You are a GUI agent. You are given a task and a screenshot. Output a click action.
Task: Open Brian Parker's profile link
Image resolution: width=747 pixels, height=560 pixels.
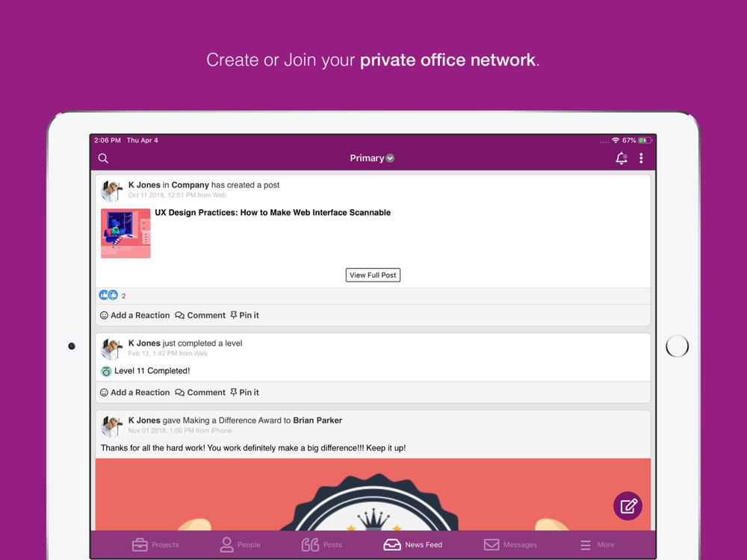[317, 420]
